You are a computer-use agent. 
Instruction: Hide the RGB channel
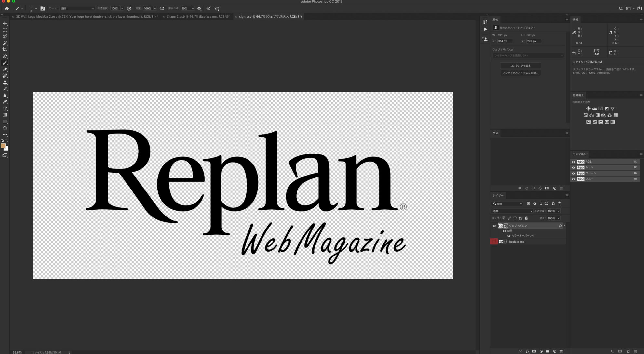[x=573, y=162]
